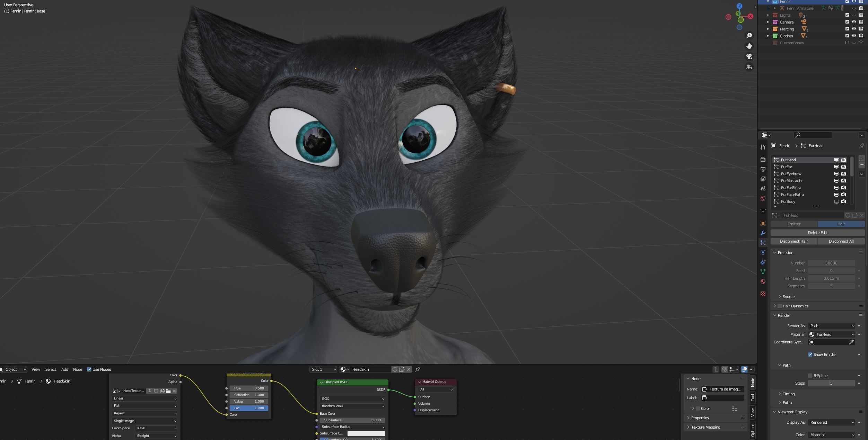868x440 pixels.
Task: Open the Render properties tab icon
Action: (x=763, y=159)
